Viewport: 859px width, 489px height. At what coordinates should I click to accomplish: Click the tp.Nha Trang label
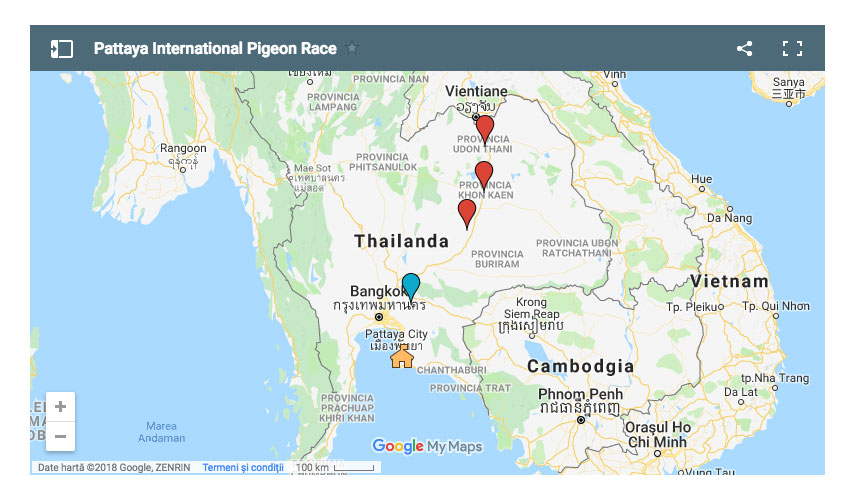pos(775,378)
